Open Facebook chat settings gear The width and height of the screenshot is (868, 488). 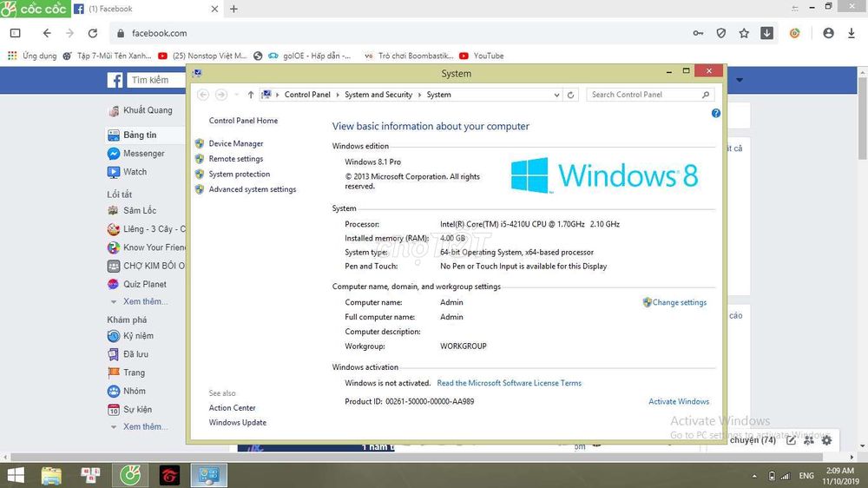826,440
